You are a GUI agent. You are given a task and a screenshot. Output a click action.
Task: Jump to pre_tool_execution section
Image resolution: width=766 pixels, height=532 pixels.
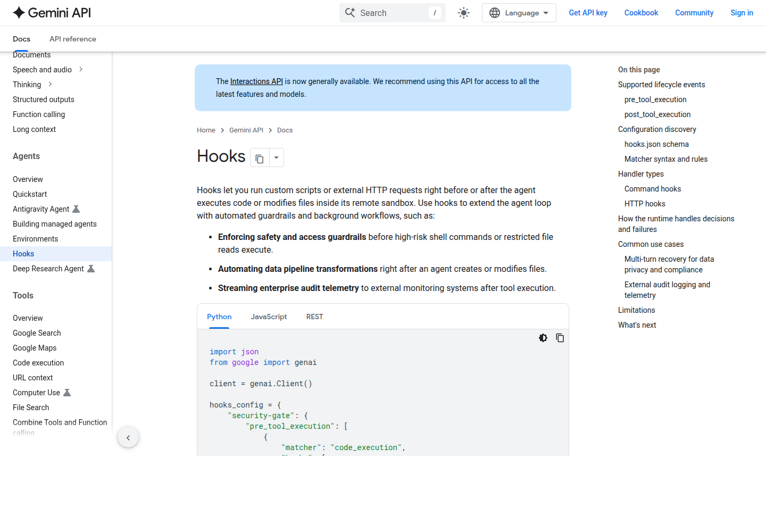[655, 99]
